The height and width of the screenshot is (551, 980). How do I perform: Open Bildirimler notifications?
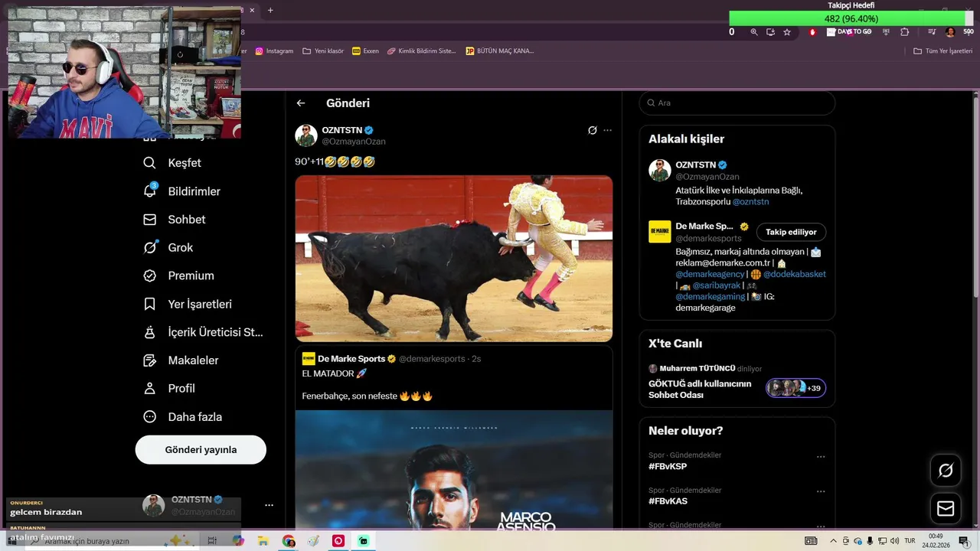pos(181,191)
